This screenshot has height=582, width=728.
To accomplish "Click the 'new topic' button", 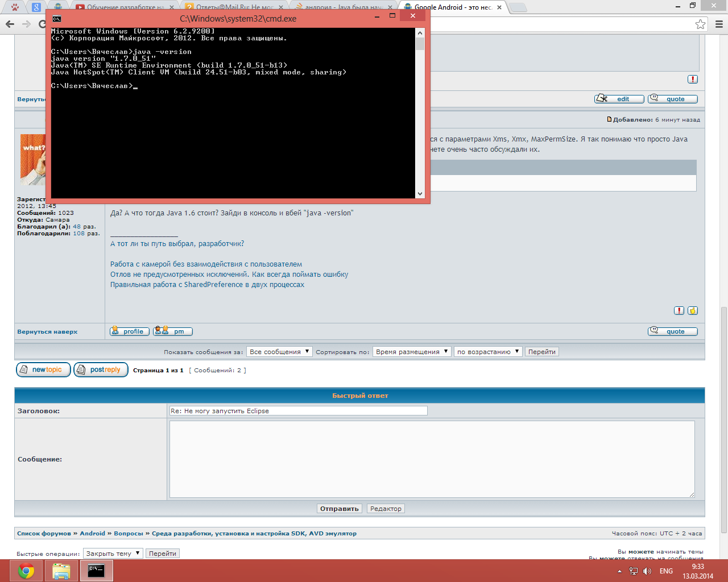I will (43, 370).
